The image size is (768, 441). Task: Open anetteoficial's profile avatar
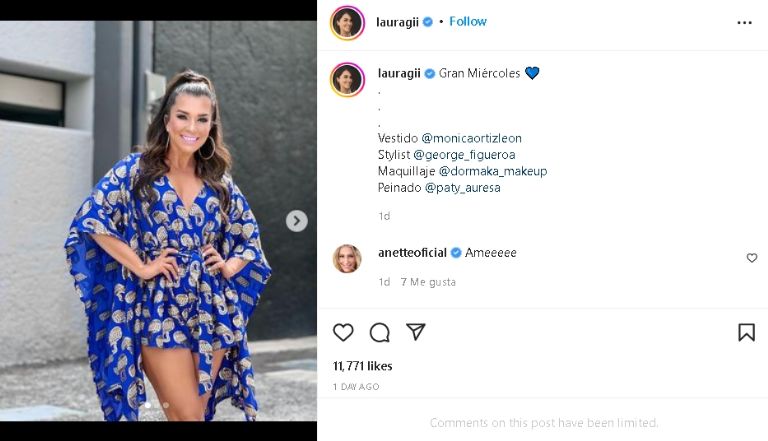click(347, 258)
